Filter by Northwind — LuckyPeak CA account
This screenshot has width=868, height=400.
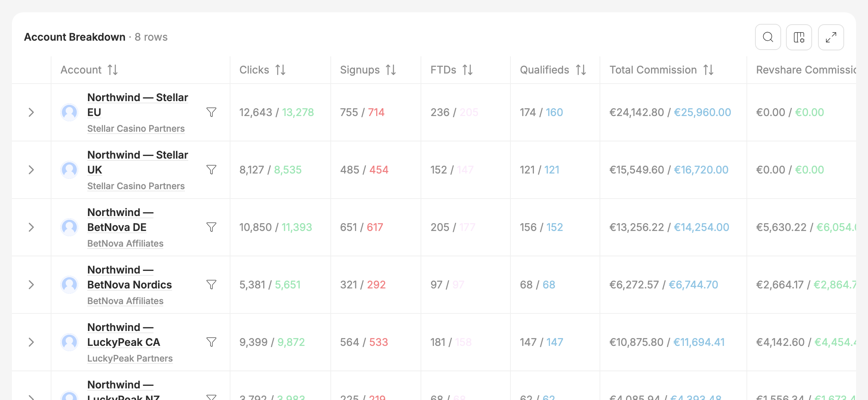[211, 342]
